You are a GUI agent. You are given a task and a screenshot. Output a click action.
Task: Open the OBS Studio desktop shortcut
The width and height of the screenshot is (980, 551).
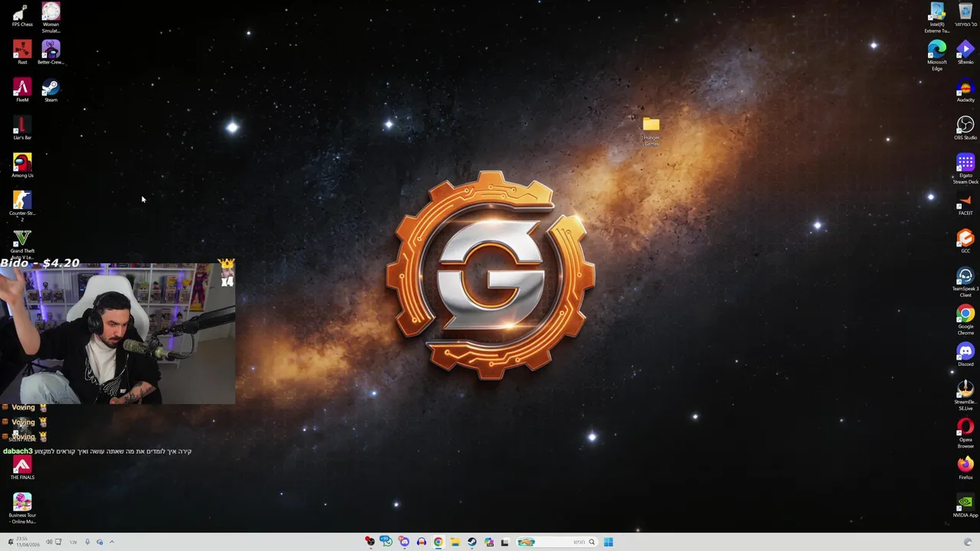(x=965, y=129)
